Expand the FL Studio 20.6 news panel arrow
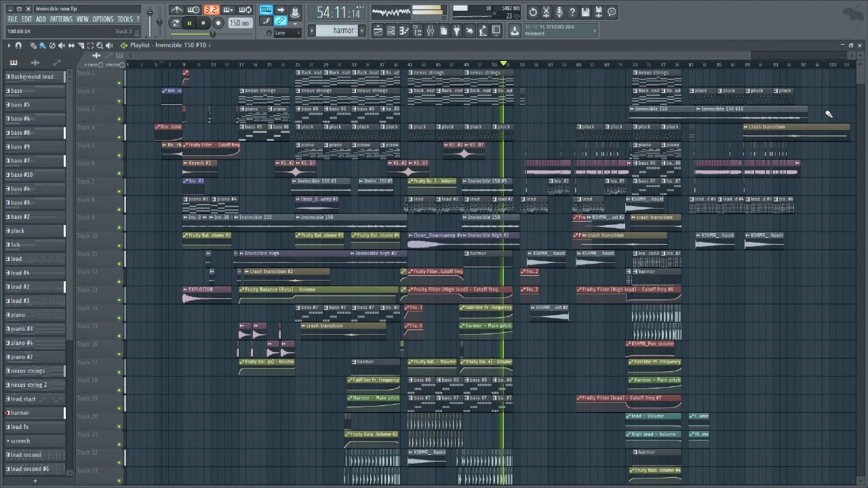868x488 pixels. point(595,30)
